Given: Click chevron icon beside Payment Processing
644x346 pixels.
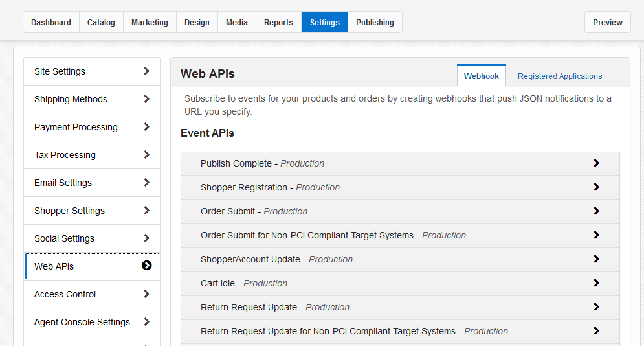Looking at the screenshot, I should pyautogui.click(x=146, y=126).
